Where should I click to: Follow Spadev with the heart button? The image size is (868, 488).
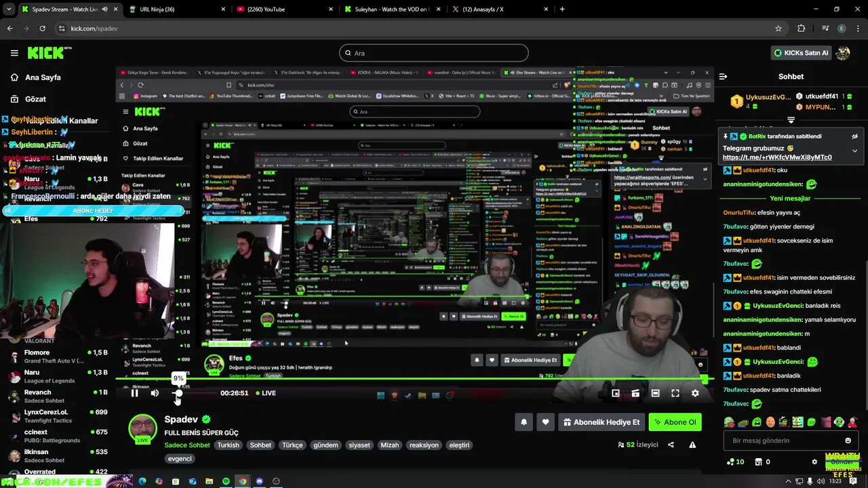[x=546, y=422]
